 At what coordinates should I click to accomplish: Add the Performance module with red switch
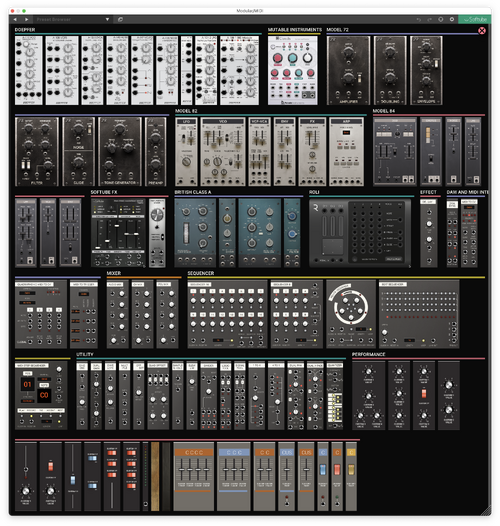click(x=424, y=395)
